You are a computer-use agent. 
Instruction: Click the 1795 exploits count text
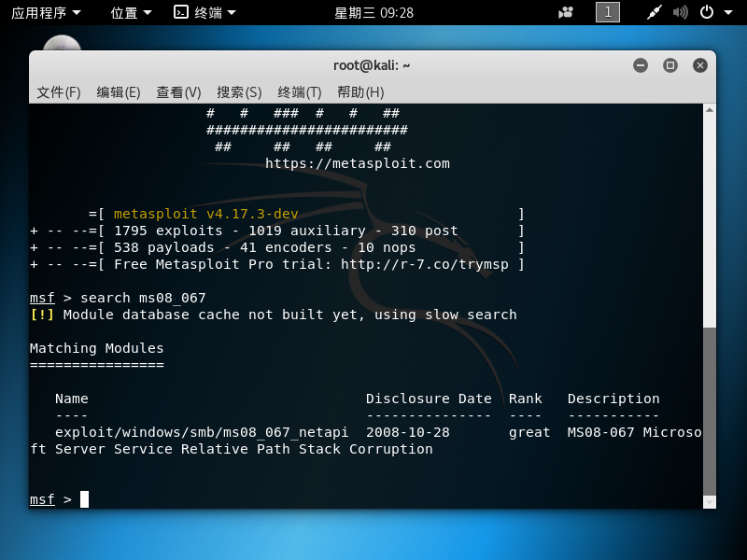tap(168, 231)
